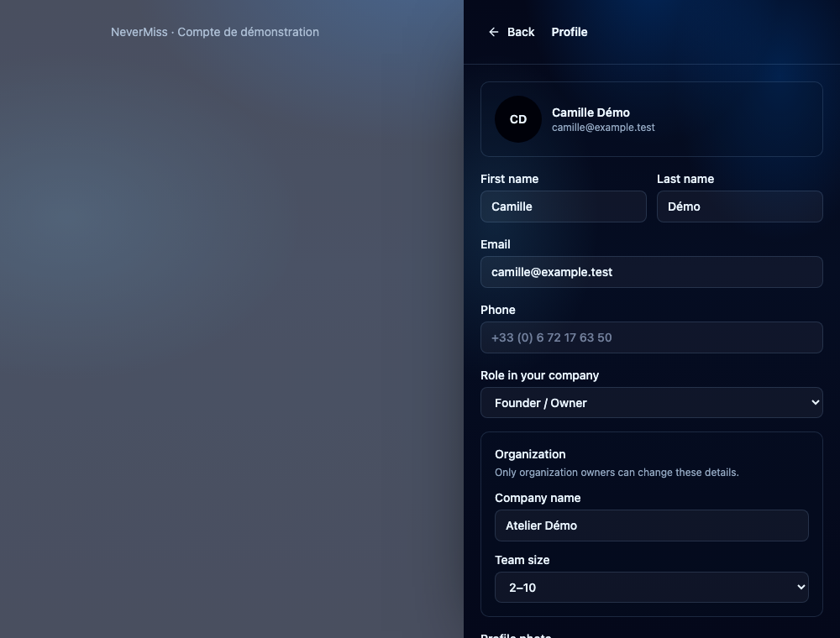
Task: Click the camille@example.test text under the name
Action: 603,128
